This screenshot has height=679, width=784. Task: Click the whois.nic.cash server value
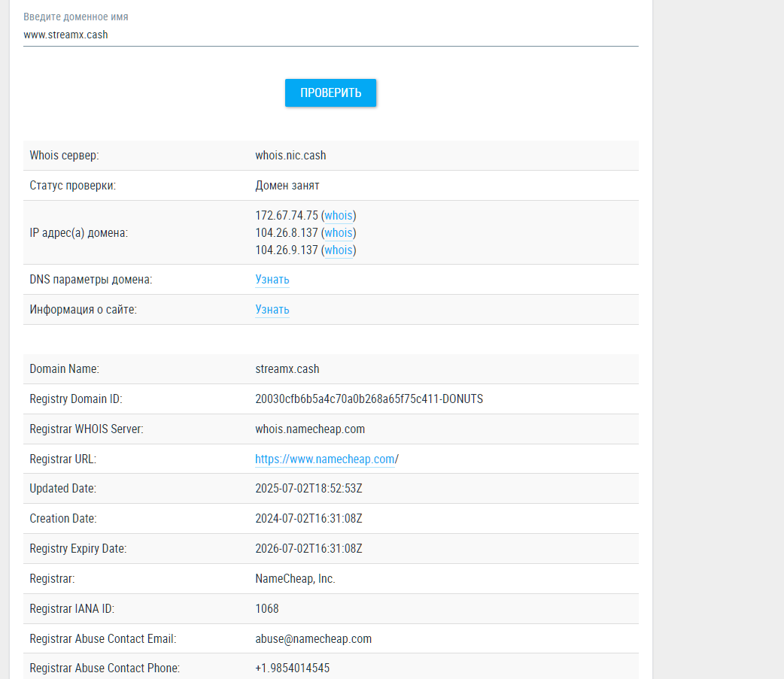click(x=290, y=156)
